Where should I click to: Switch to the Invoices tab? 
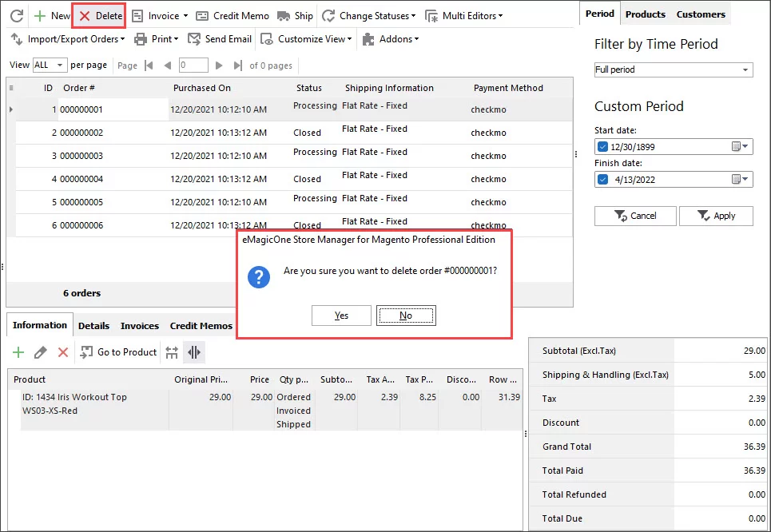140,326
